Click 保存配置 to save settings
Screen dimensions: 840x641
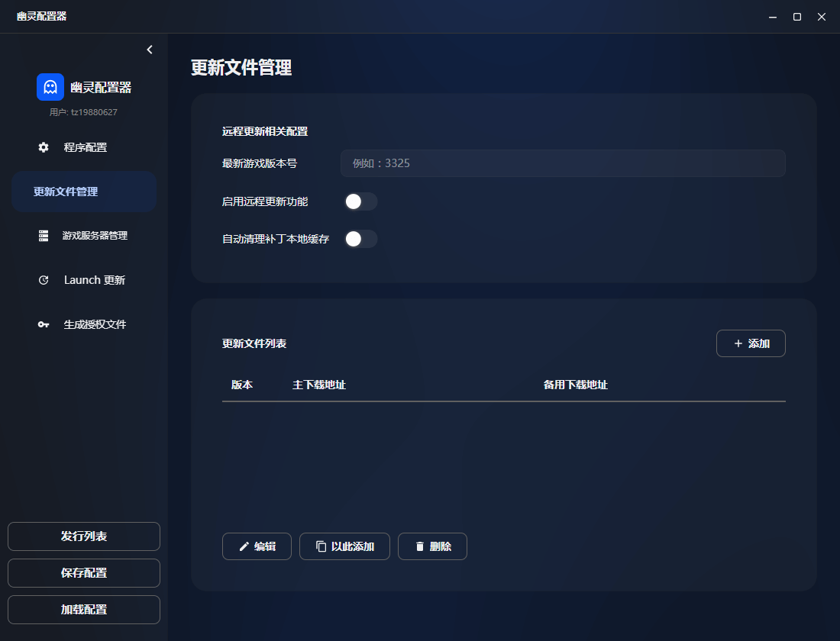[84, 573]
